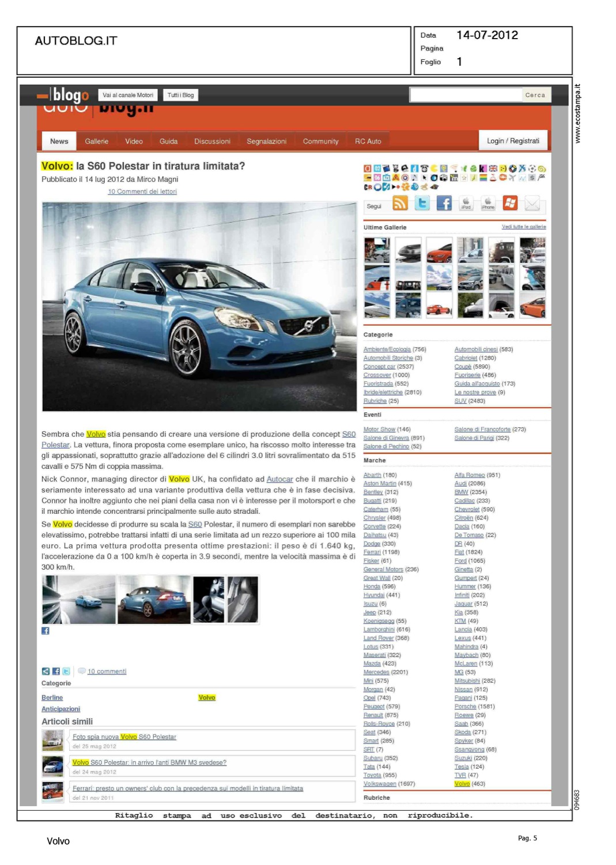Click the Facebook follow icon beside Segui
This screenshot has height=865, width=616.
pyautogui.click(x=444, y=204)
